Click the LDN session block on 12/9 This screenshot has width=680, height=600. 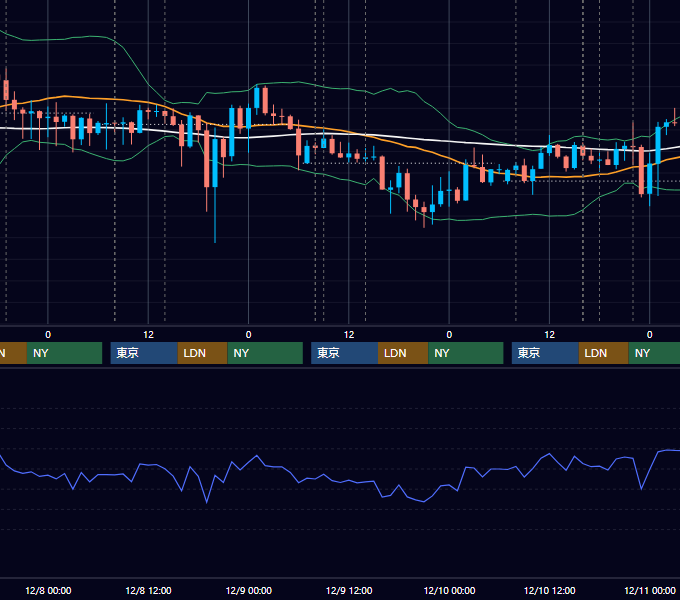403,353
